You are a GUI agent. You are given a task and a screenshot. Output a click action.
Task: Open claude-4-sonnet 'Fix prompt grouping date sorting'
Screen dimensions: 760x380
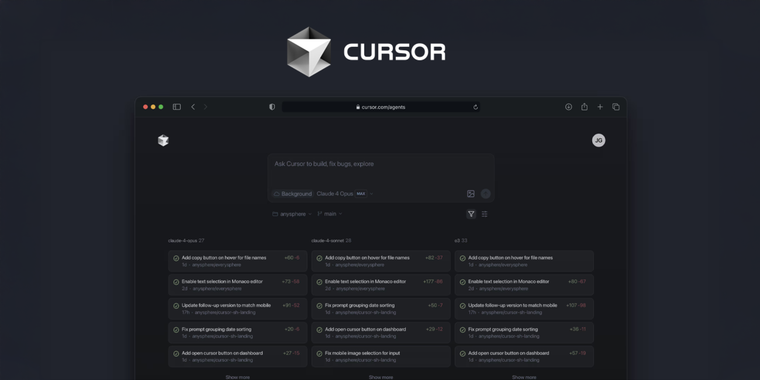381,309
